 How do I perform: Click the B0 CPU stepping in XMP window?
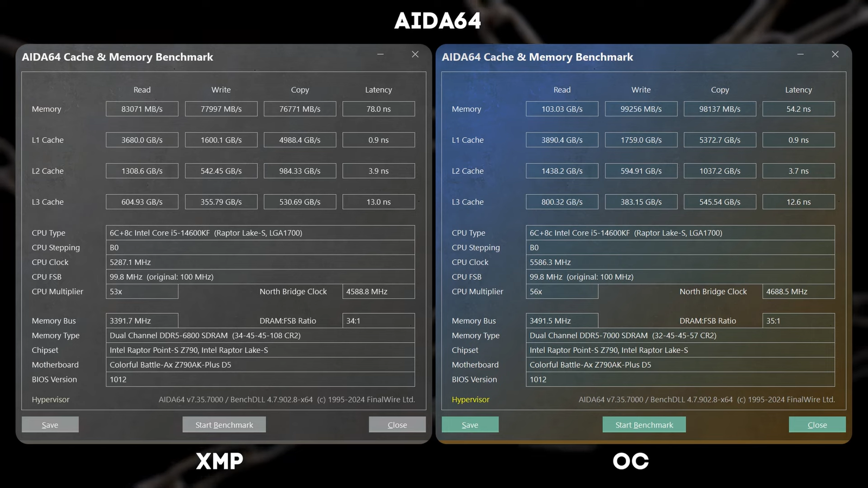point(260,248)
